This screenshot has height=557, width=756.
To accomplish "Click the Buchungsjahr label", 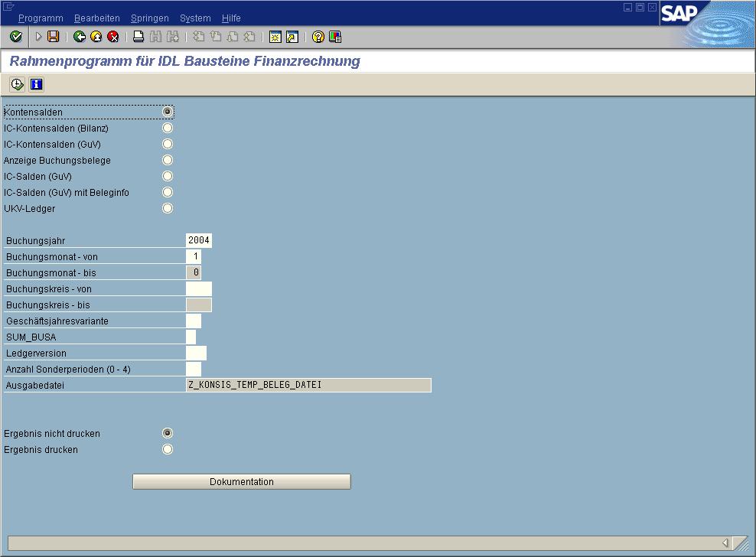I will tap(36, 241).
